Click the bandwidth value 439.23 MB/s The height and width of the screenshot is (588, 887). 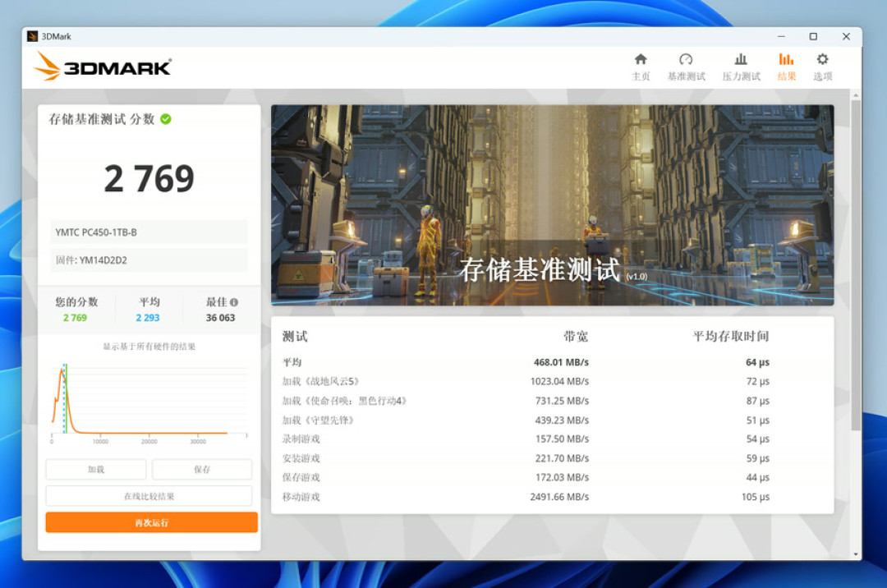click(x=562, y=420)
